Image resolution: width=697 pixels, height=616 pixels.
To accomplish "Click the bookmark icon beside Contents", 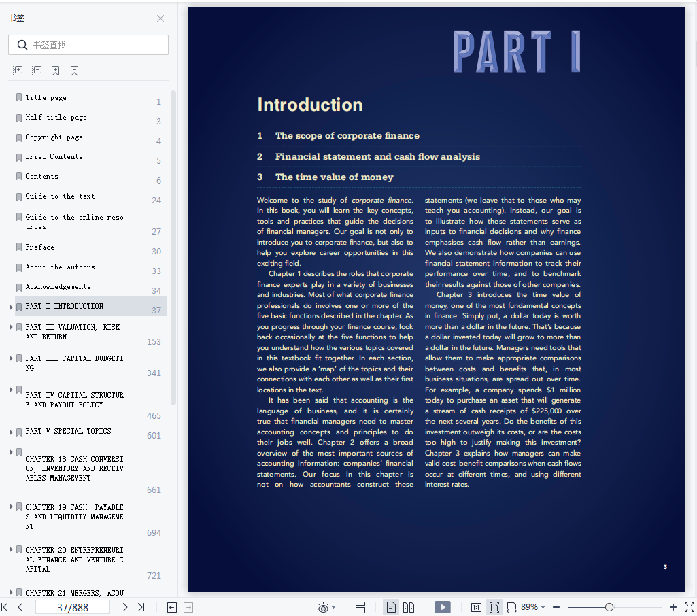I will [x=18, y=177].
